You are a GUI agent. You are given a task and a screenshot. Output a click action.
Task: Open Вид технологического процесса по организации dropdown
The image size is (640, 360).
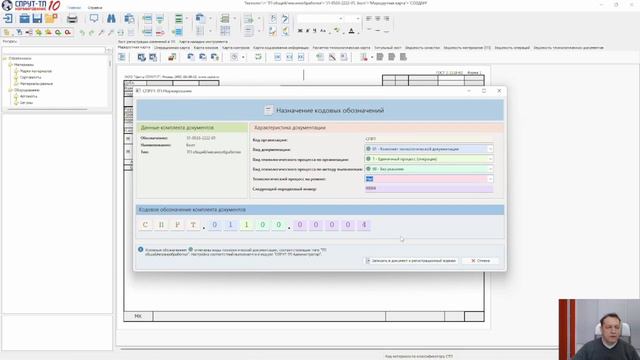(490, 159)
